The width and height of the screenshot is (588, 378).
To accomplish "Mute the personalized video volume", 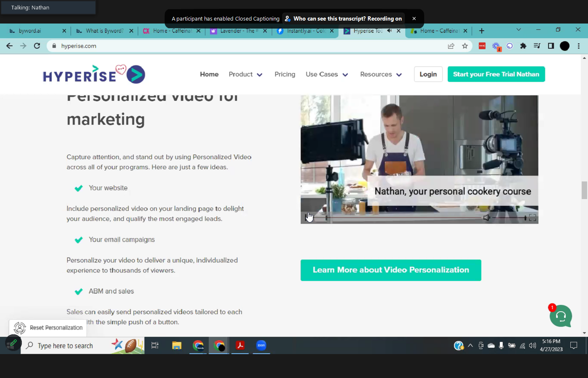I will click(x=486, y=218).
